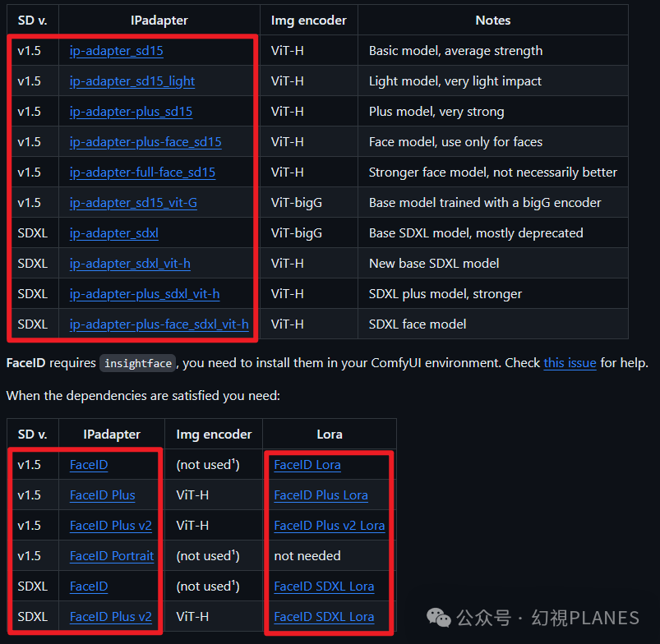Open the FaceID link in the SDXL row
Screen dimensions: 660x644
point(89,586)
